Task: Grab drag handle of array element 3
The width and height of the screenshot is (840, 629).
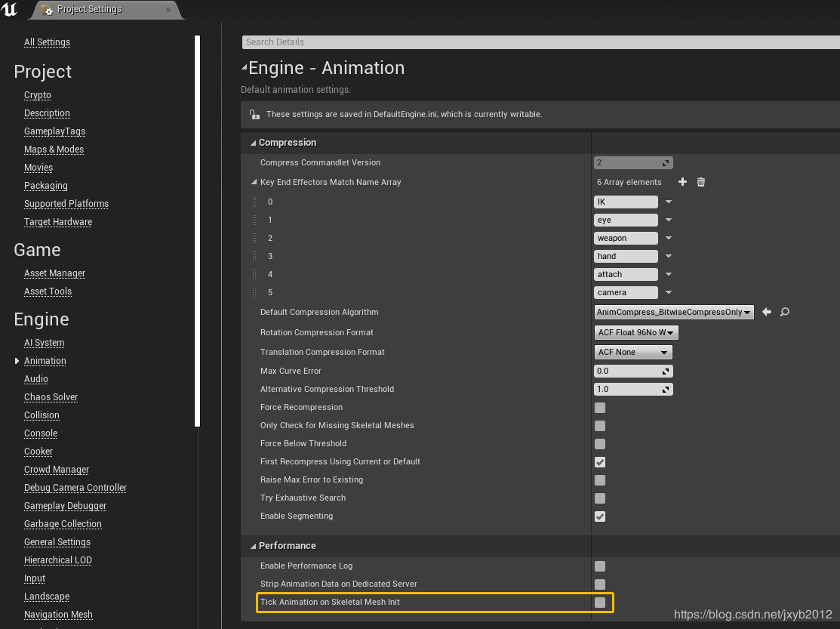Action: [254, 256]
